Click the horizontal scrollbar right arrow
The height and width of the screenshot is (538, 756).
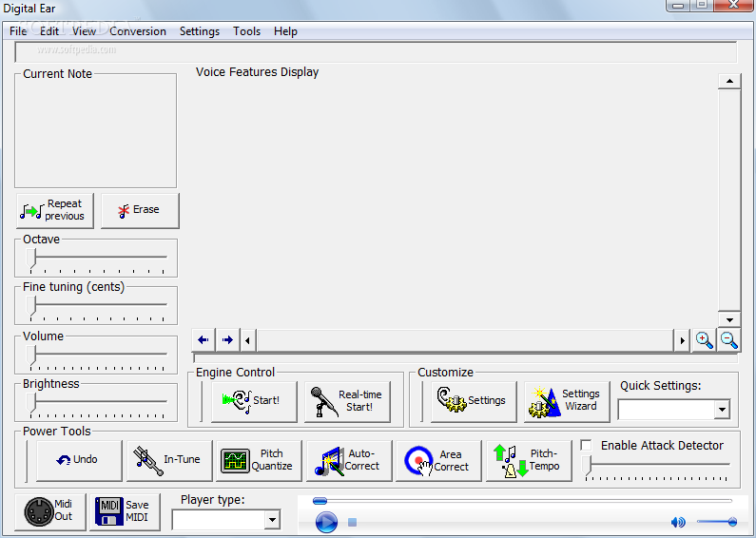[x=682, y=341]
